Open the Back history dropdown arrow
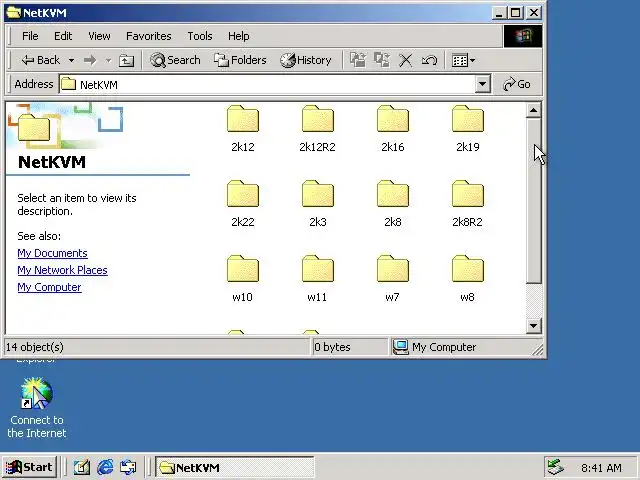 [x=71, y=60]
